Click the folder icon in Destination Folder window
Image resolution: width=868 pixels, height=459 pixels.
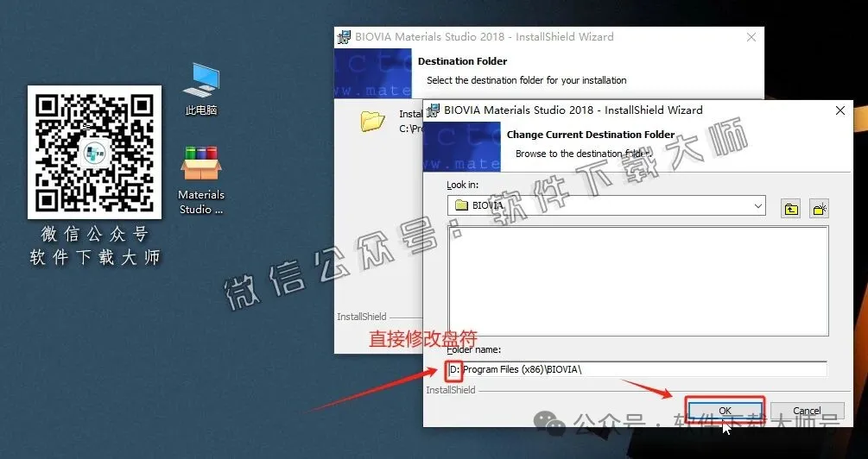coord(372,121)
